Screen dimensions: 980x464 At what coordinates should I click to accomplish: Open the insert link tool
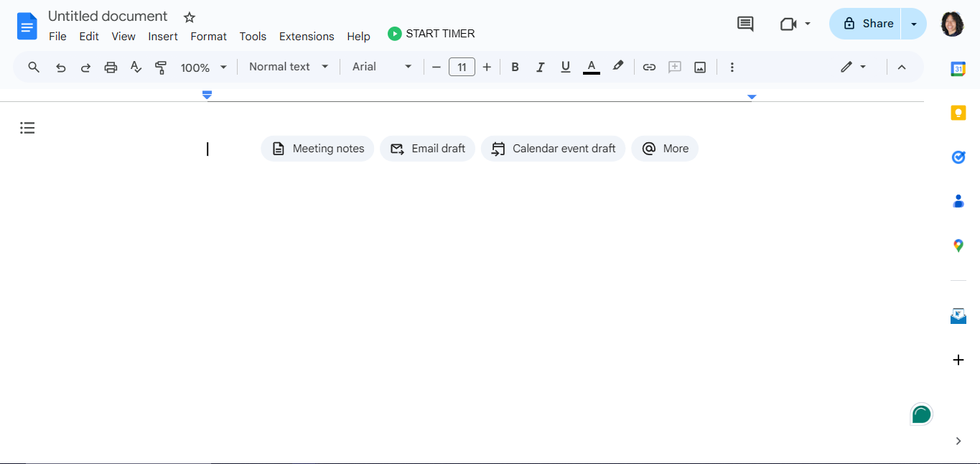[x=649, y=68]
